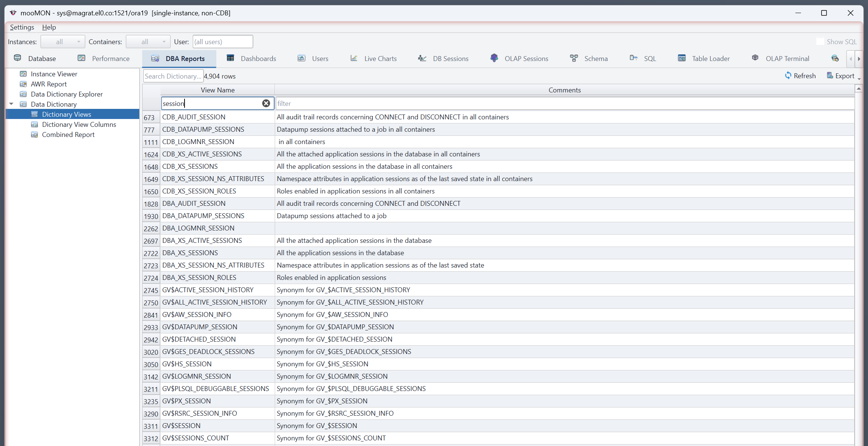The height and width of the screenshot is (446, 868).
Task: Click the OLAP Terminal icon
Action: pyautogui.click(x=755, y=58)
